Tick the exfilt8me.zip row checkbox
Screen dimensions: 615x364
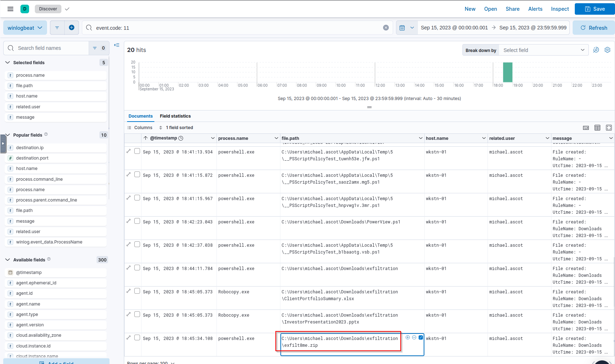137,337
